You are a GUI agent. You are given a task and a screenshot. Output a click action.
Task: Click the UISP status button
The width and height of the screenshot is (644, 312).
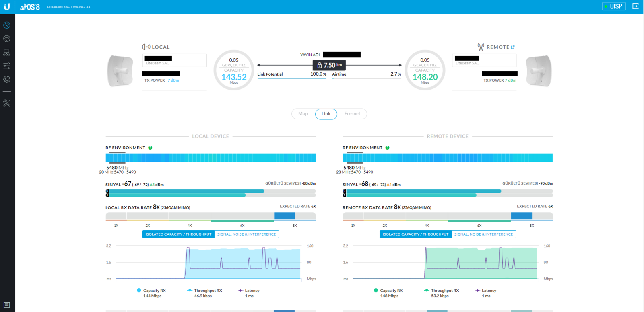(614, 6)
